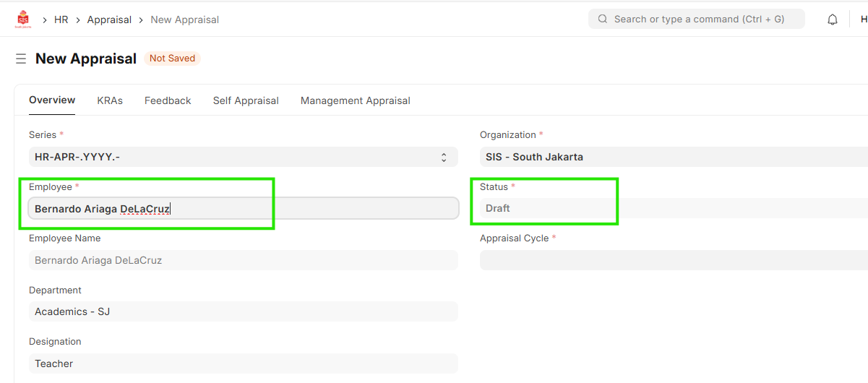Focus the search command bar
Screen dimensions: 868x383
(697, 20)
